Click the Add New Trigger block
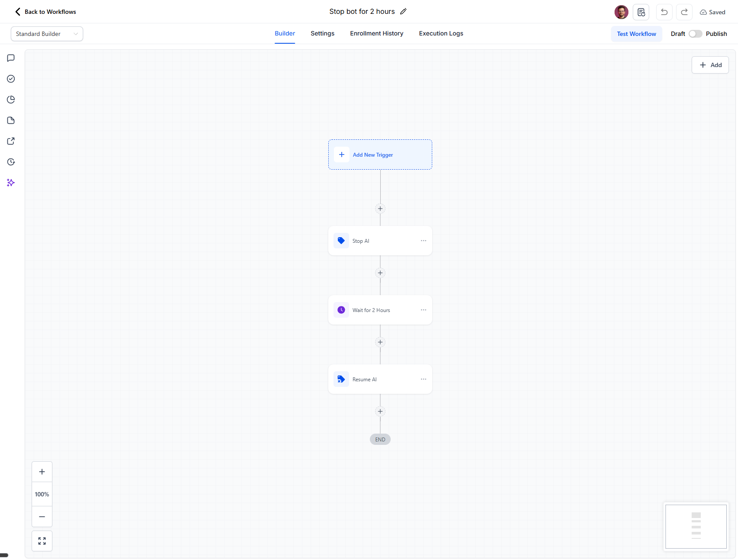The height and width of the screenshot is (560, 738). (x=380, y=154)
